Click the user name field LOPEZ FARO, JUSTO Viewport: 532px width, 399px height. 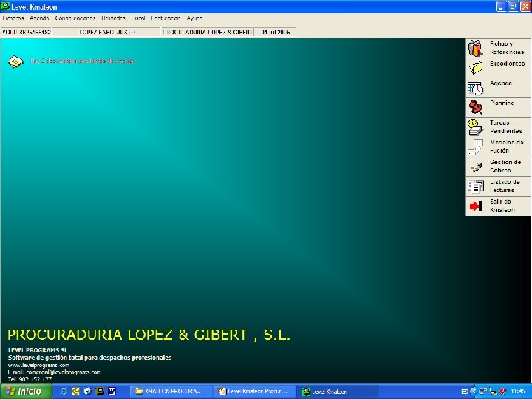coord(106,33)
